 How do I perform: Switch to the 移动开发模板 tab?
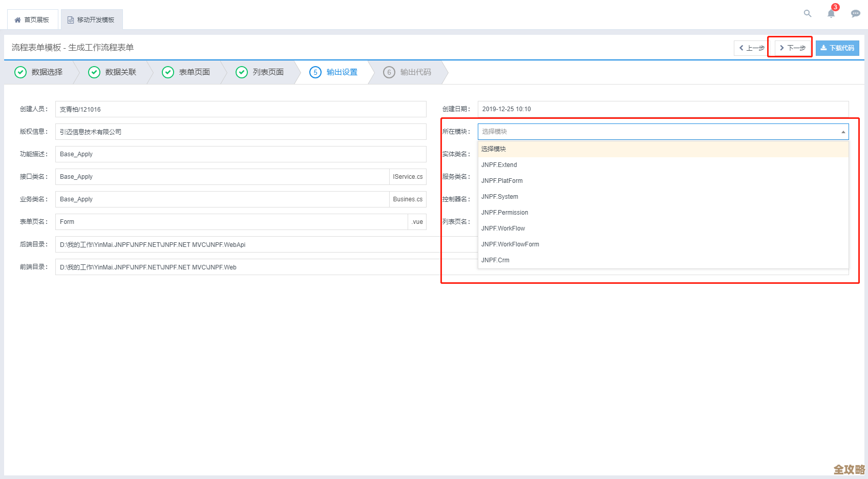coord(91,20)
